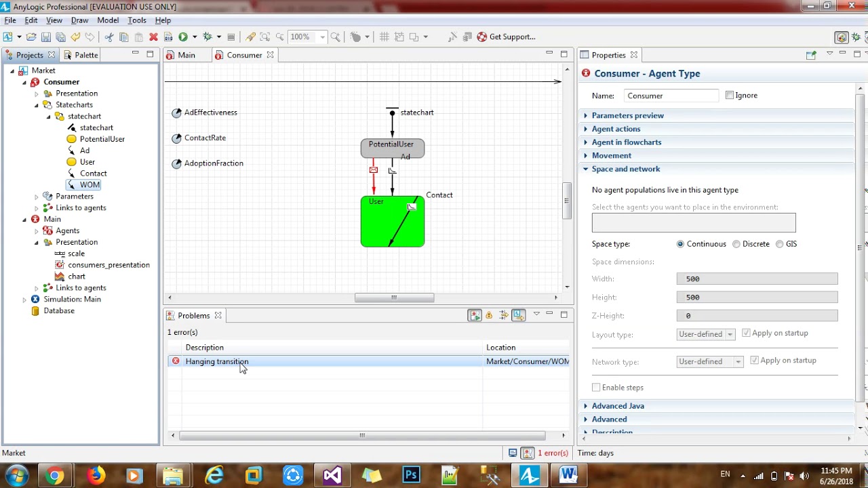The image size is (868, 488).
Task: Click the Cut scissors icon
Action: [108, 37]
